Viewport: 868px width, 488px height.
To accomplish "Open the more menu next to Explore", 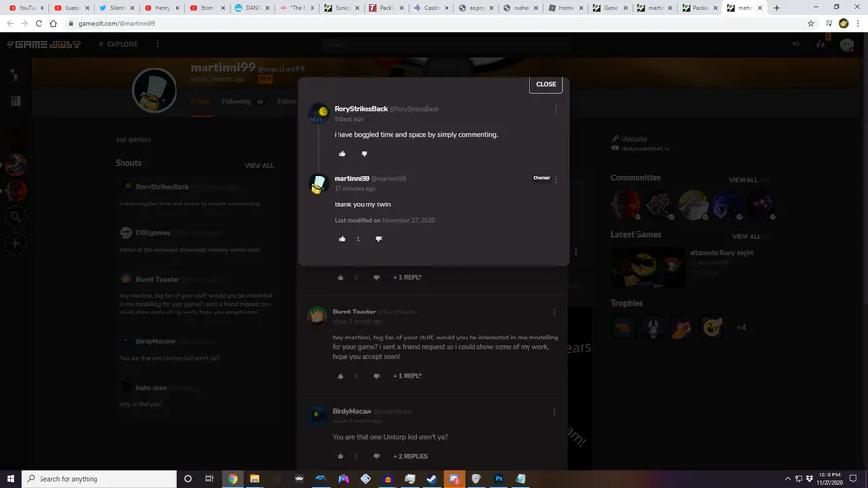I will tap(158, 44).
